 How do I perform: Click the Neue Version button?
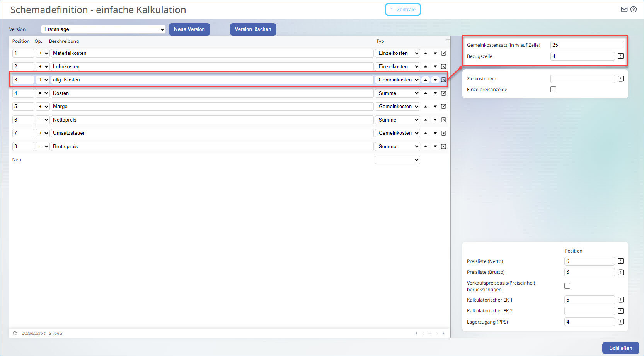pyautogui.click(x=189, y=29)
